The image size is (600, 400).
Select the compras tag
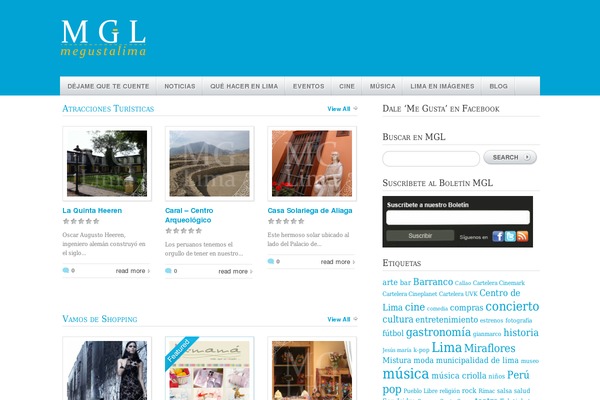(466, 308)
